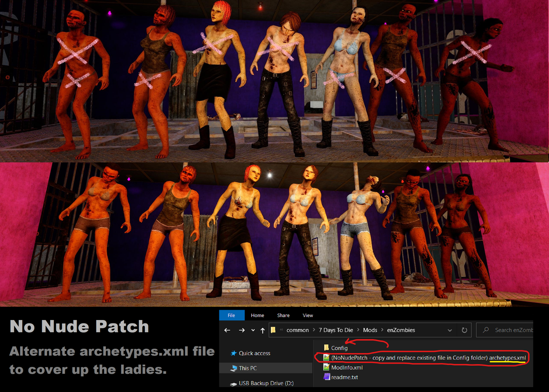Click the Quick access star icon

pyautogui.click(x=234, y=353)
